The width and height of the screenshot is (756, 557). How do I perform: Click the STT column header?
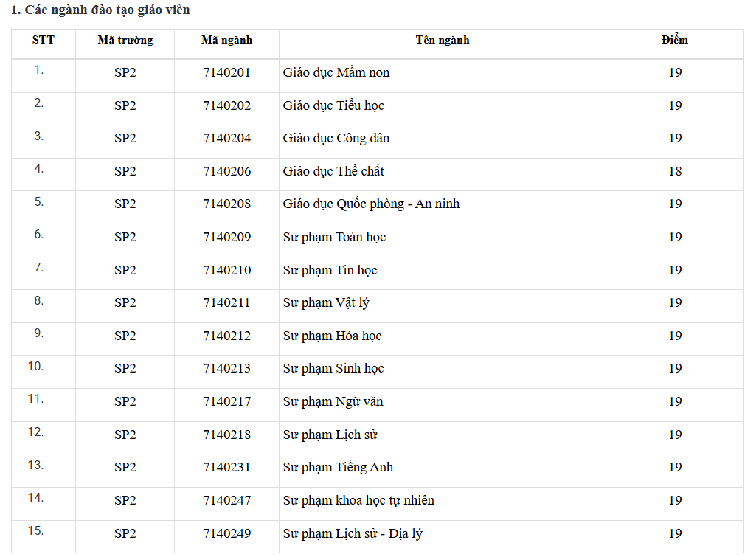(43, 40)
